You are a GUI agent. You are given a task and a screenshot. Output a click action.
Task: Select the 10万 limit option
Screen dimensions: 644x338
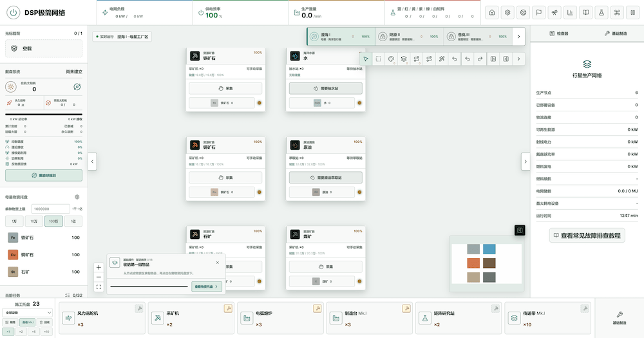33,221
